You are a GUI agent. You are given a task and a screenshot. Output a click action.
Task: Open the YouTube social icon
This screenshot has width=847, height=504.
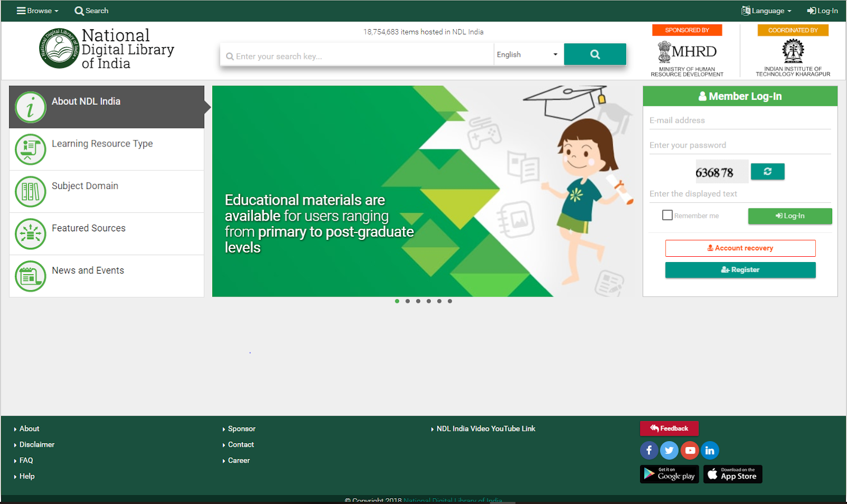point(690,451)
